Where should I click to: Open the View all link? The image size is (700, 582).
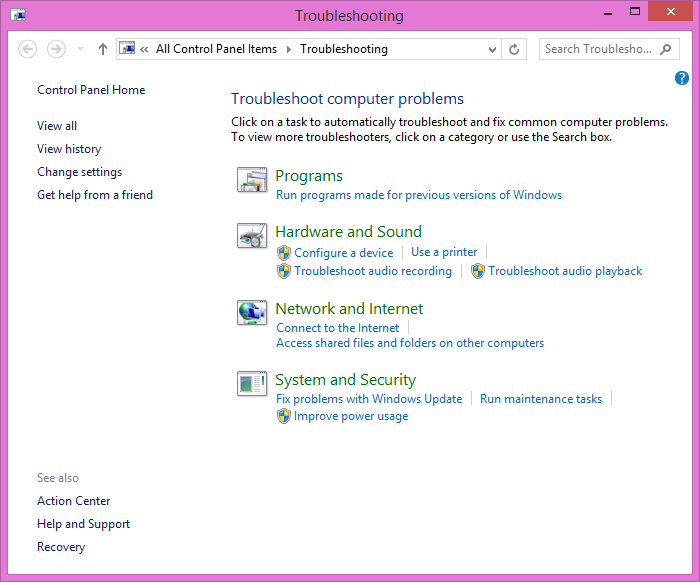click(x=57, y=126)
